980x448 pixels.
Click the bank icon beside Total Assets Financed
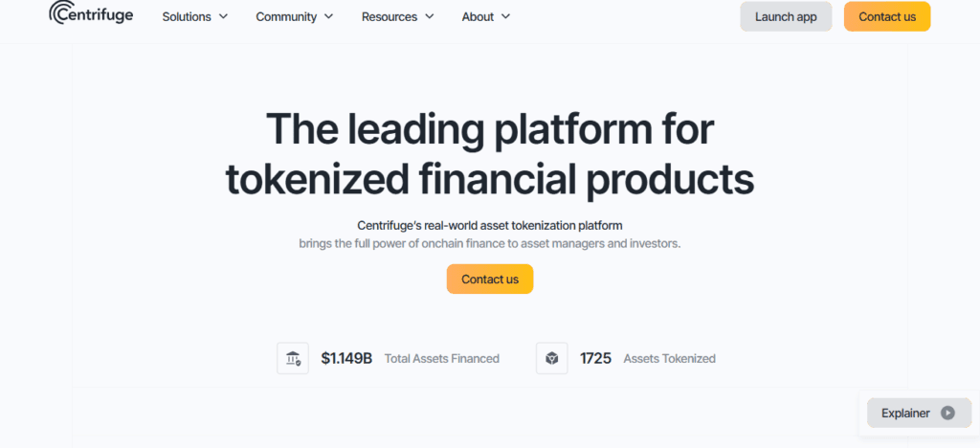tap(293, 358)
